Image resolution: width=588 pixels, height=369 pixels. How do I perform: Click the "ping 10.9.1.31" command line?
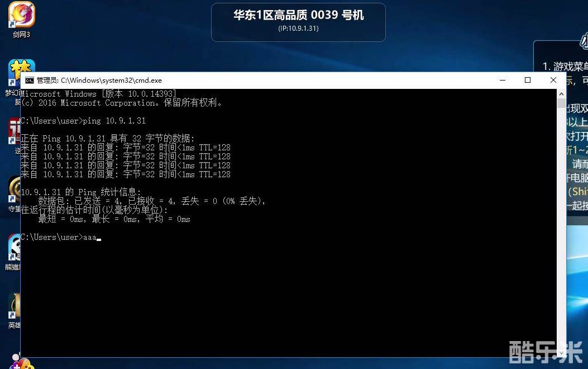click(x=83, y=121)
